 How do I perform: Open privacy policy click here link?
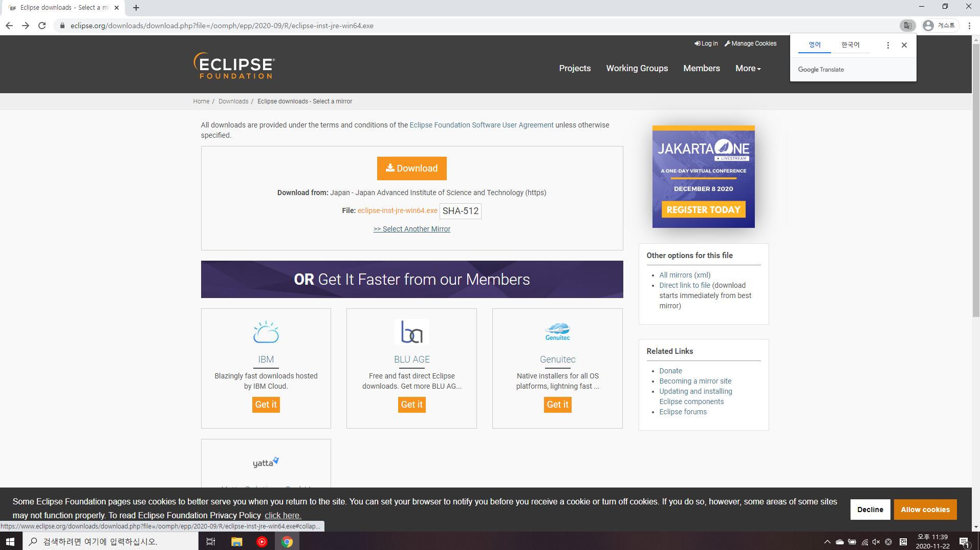tap(283, 515)
